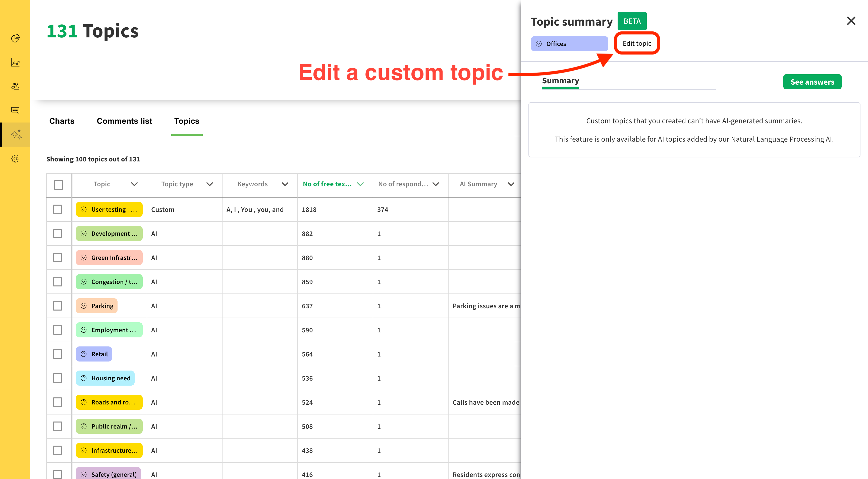Image resolution: width=868 pixels, height=479 pixels.
Task: Open the settings gear sidebar icon
Action: (x=15, y=158)
